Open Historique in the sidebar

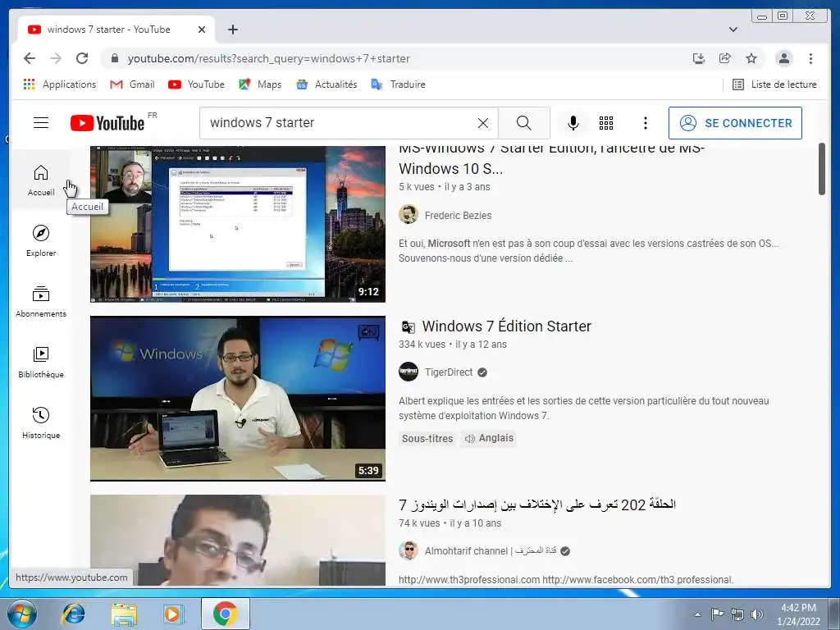[x=41, y=423]
